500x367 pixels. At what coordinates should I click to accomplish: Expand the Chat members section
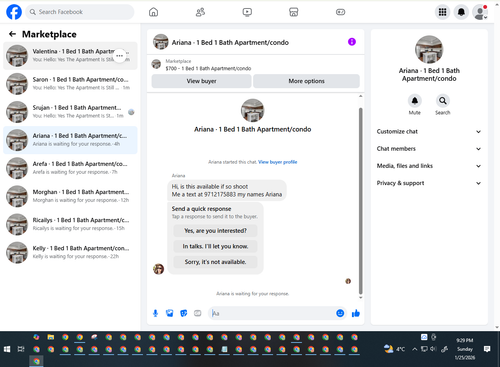[429, 149]
